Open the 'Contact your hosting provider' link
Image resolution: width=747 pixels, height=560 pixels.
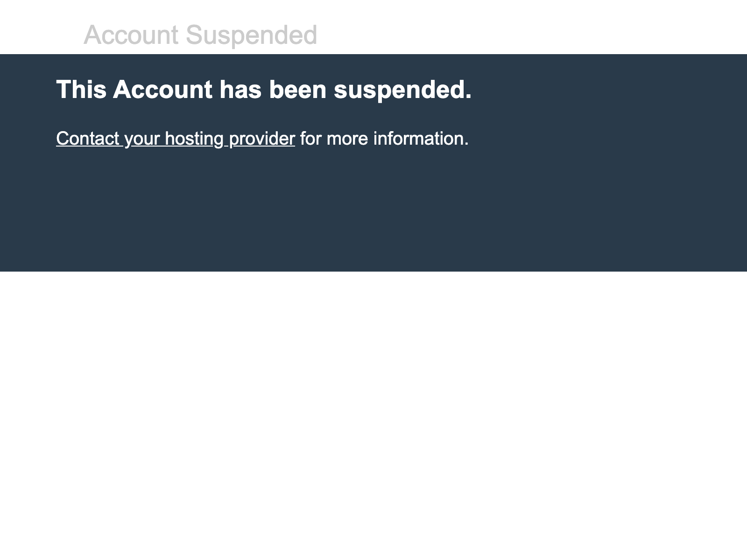click(175, 139)
